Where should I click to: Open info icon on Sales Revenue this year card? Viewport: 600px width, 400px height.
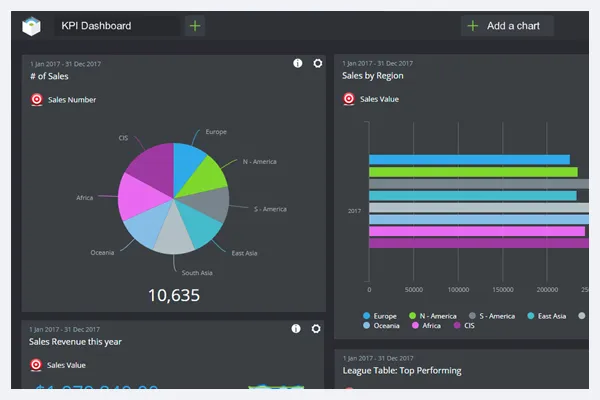coord(296,328)
